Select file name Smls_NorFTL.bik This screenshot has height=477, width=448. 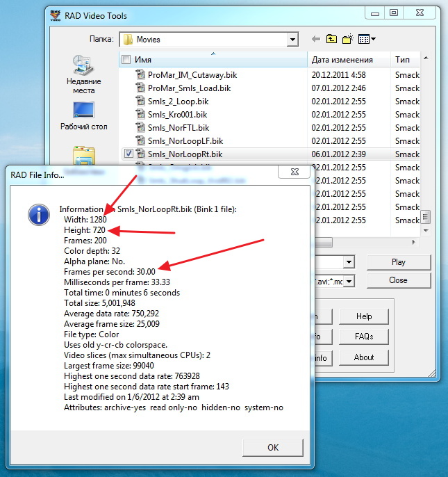[x=179, y=128]
